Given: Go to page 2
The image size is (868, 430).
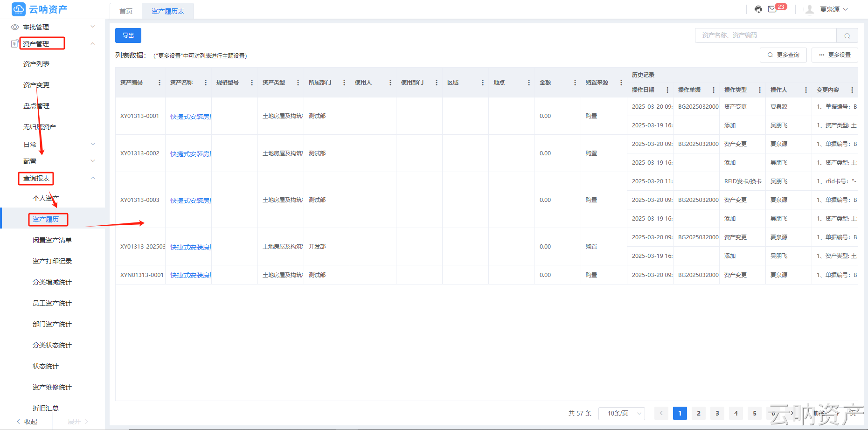Looking at the screenshot, I should [699, 413].
